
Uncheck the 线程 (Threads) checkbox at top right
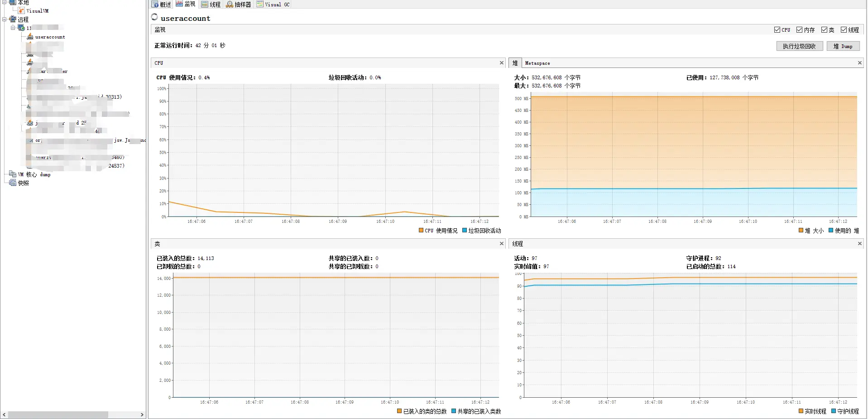click(x=844, y=29)
